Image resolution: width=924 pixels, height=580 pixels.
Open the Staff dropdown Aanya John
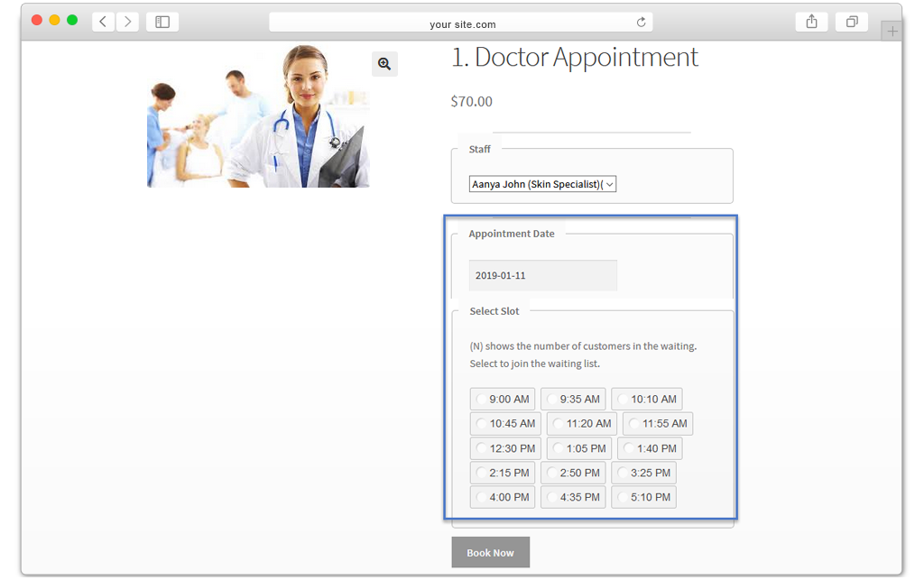tap(542, 184)
